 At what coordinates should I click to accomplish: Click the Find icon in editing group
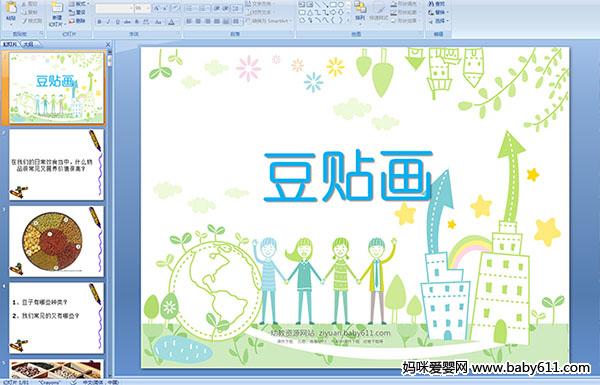coord(437,4)
